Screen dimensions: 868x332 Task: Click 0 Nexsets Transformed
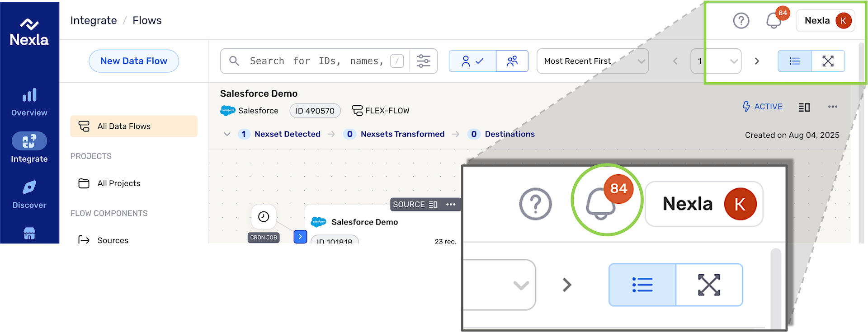394,134
